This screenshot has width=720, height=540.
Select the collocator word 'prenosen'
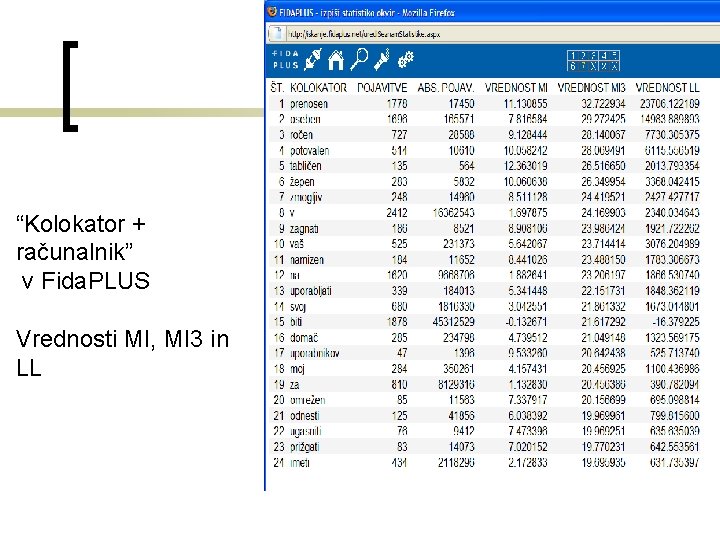tap(309, 104)
